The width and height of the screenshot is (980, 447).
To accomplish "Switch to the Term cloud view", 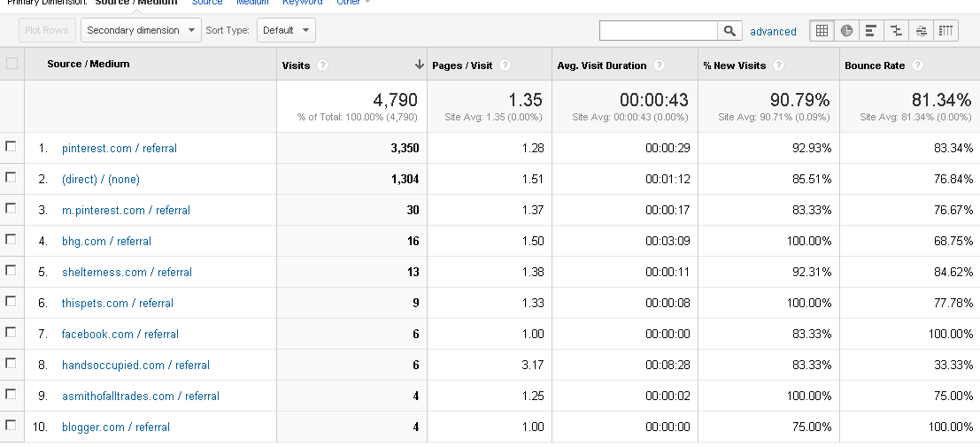I will pos(921,31).
